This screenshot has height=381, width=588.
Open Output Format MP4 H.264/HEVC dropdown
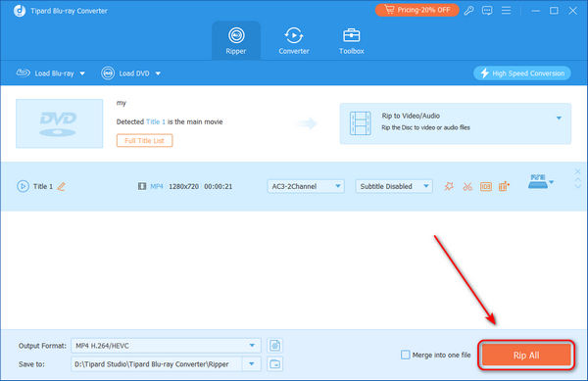tap(166, 346)
